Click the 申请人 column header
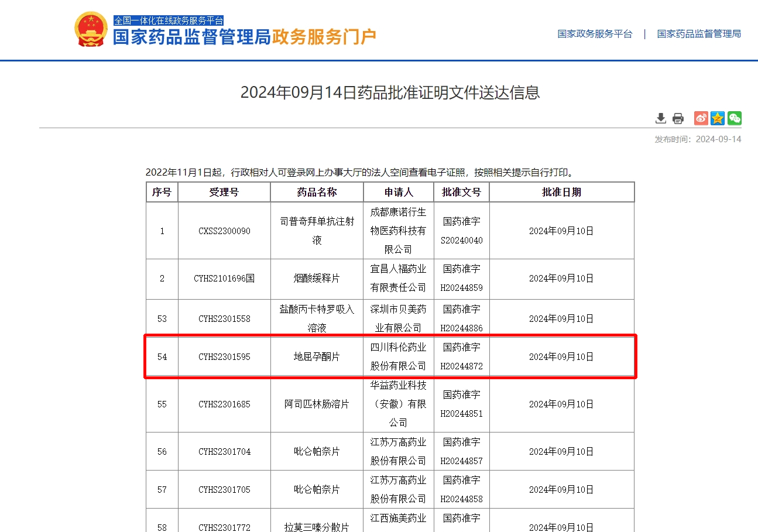This screenshot has height=532, width=758. pos(399,192)
